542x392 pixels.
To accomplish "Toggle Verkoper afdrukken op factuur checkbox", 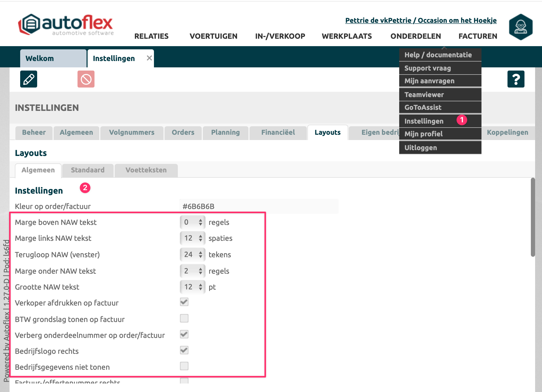I will tap(184, 302).
